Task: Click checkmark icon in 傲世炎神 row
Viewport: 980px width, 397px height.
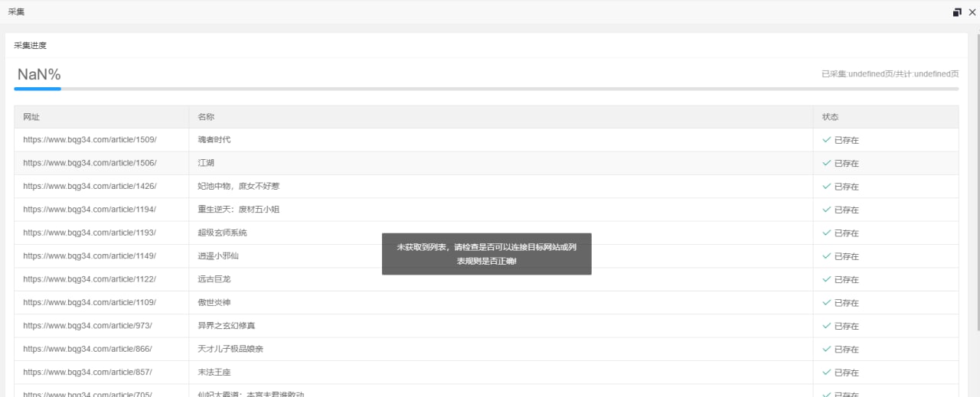Action: click(x=826, y=302)
